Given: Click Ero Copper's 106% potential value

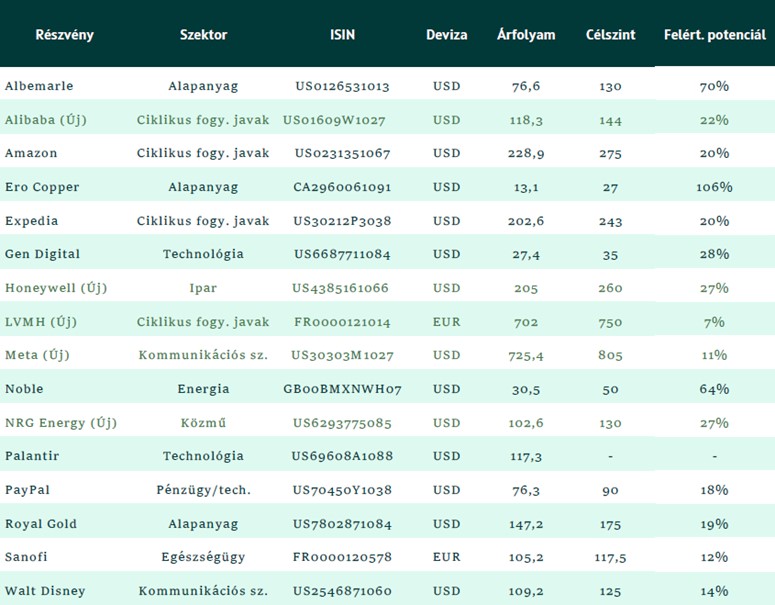Looking at the screenshot, I should click(x=714, y=187).
